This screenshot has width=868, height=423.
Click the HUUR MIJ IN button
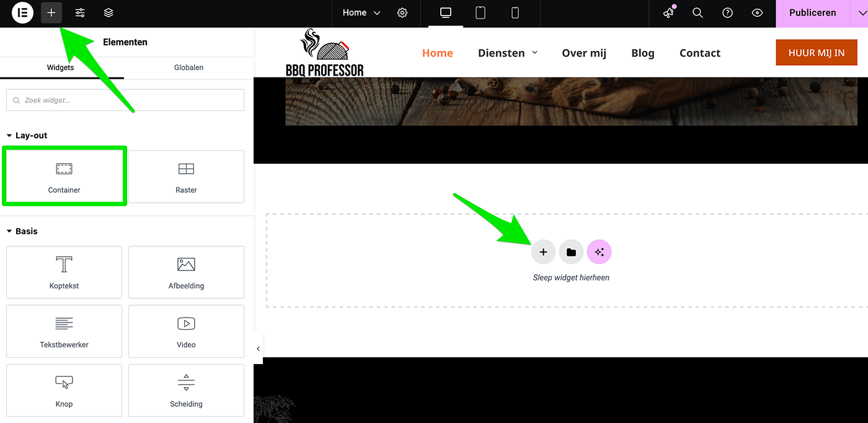pos(816,53)
